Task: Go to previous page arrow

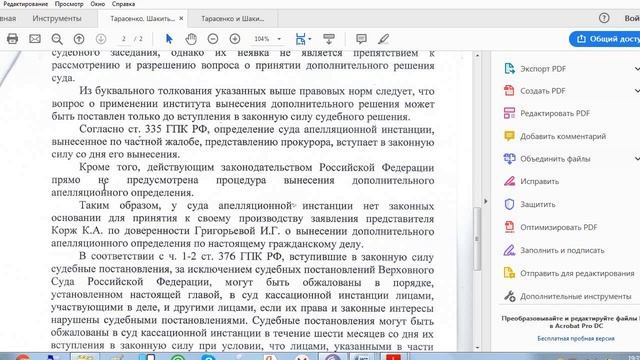Action: (79, 39)
